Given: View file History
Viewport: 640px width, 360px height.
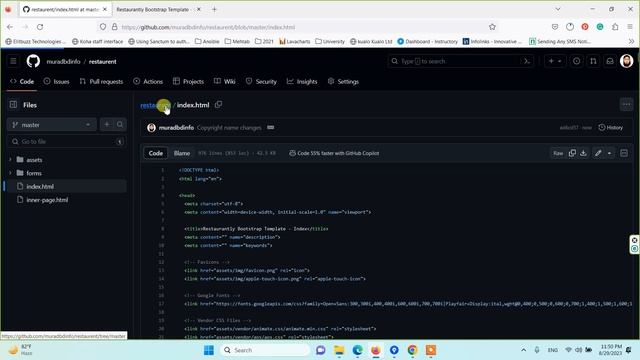Looking at the screenshot, I should pyautogui.click(x=611, y=127).
